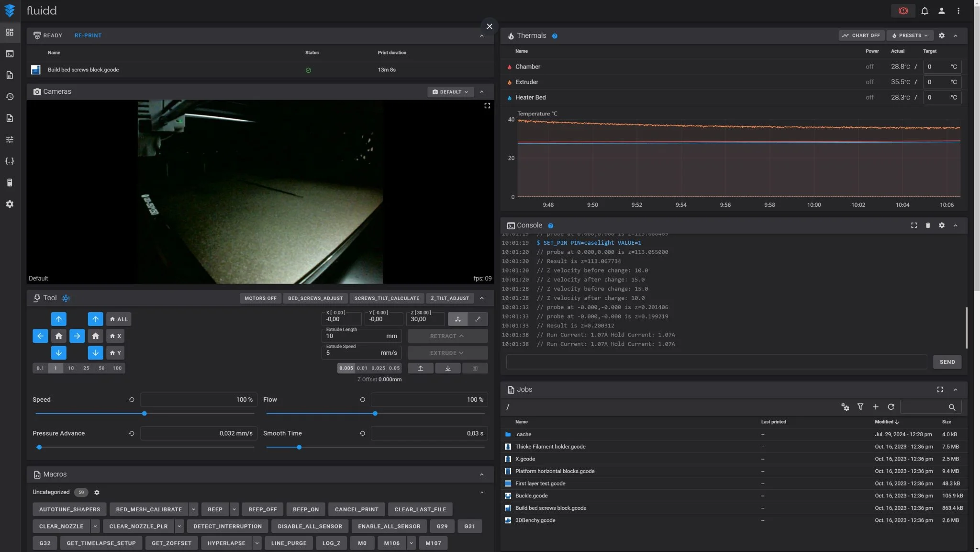Open the console page from sidebar
Screen dimensions: 980x552
(x=10, y=54)
